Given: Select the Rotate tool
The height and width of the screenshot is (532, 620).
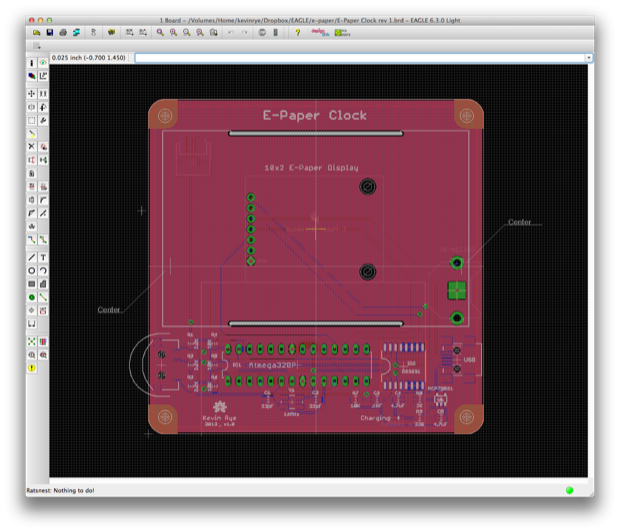Looking at the screenshot, I should (x=43, y=107).
